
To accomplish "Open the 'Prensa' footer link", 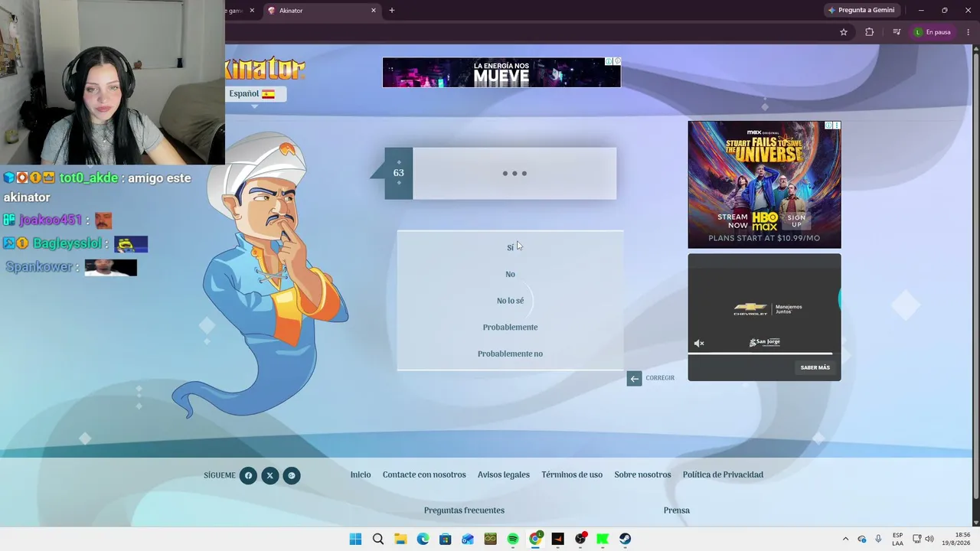I will [677, 510].
